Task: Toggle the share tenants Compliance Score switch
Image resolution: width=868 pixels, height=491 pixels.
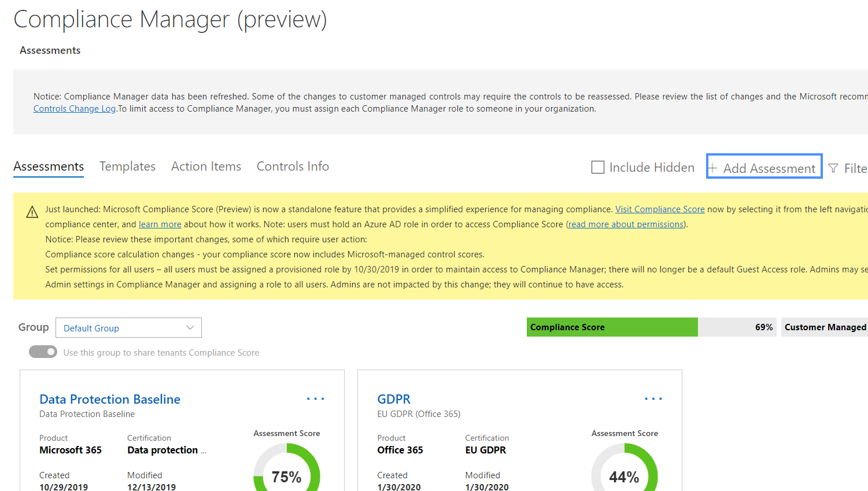Action: [43, 352]
